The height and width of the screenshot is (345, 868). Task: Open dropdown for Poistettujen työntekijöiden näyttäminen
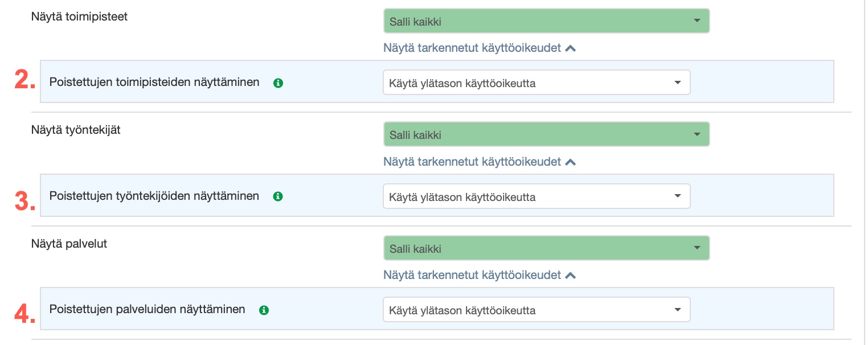coord(536,197)
